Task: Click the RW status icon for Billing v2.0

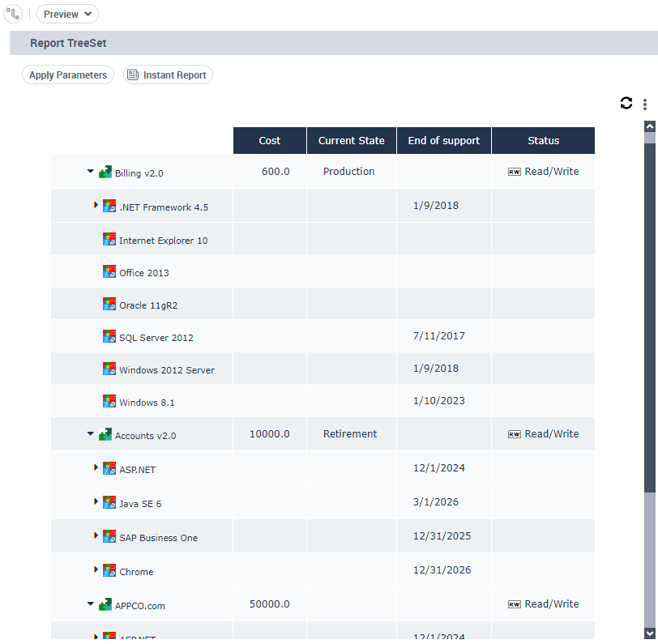Action: (x=515, y=172)
